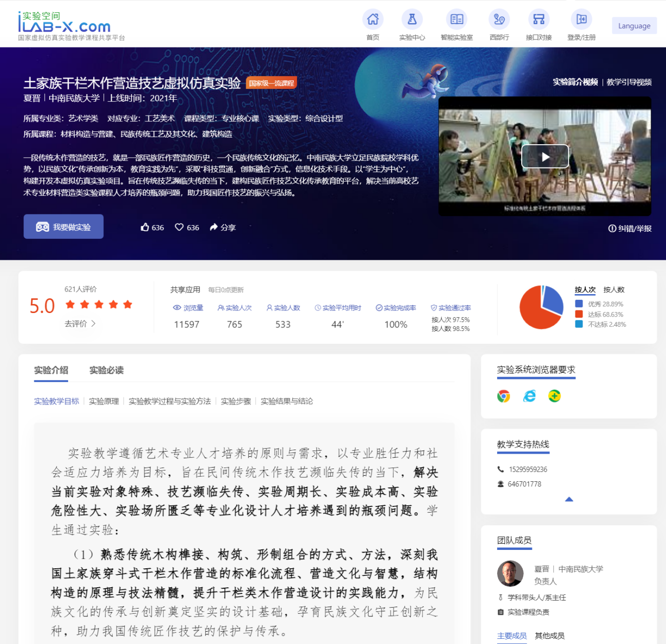Open the 接口对接 icon
This screenshot has width=666, height=644.
coord(539,19)
